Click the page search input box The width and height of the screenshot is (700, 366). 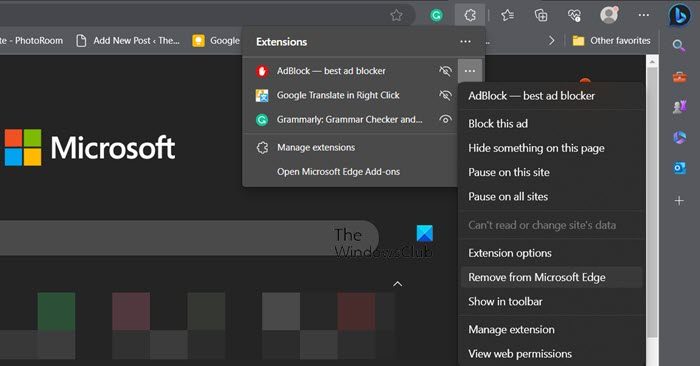click(189, 238)
